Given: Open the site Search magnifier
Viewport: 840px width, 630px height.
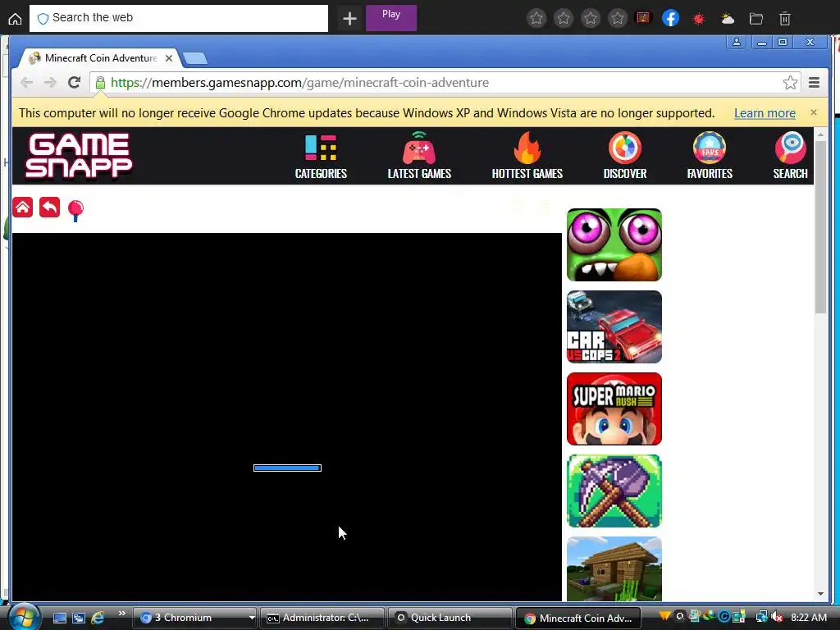Looking at the screenshot, I should pos(790,155).
